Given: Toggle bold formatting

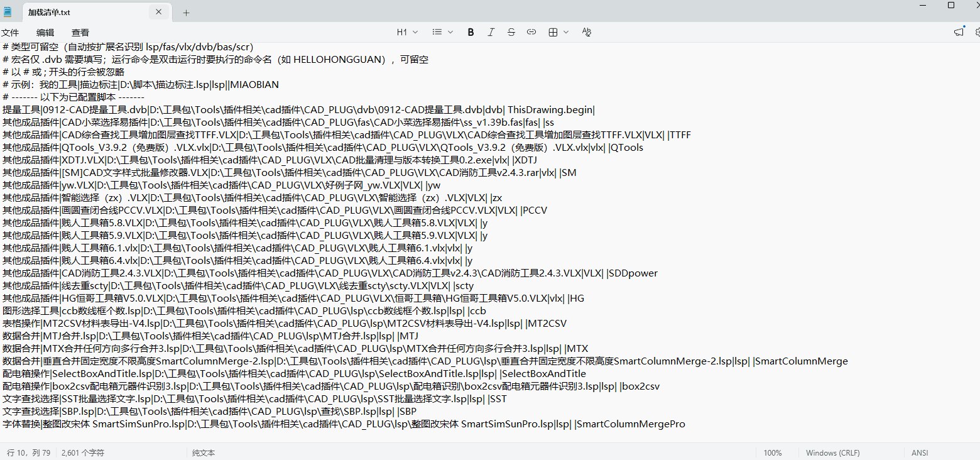Looking at the screenshot, I should pos(471,32).
